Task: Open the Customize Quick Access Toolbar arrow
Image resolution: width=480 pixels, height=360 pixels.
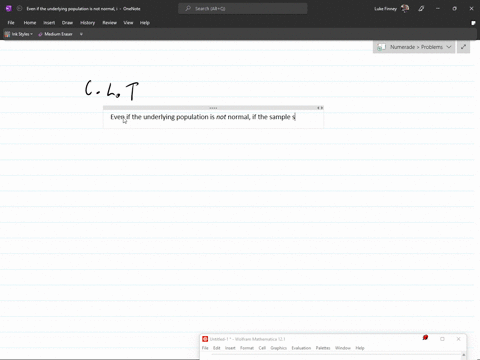Action: [x=81, y=34]
